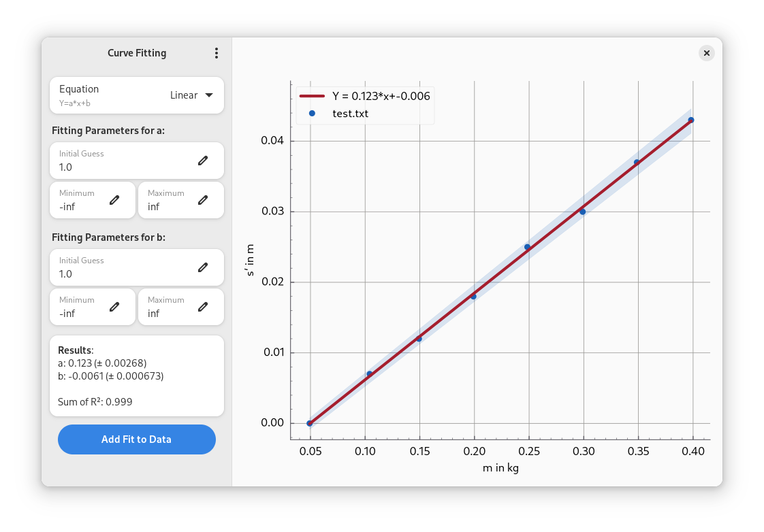Image resolution: width=764 pixels, height=532 pixels.
Task: Close the curve fitting dialog
Action: click(x=706, y=53)
